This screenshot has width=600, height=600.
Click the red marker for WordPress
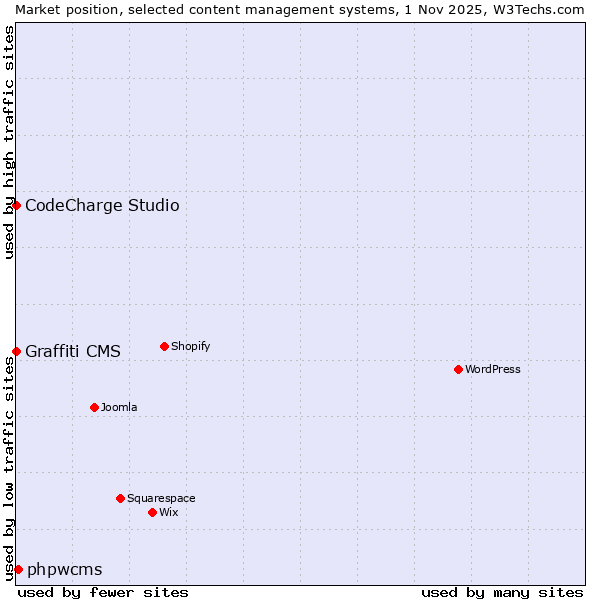point(458,369)
